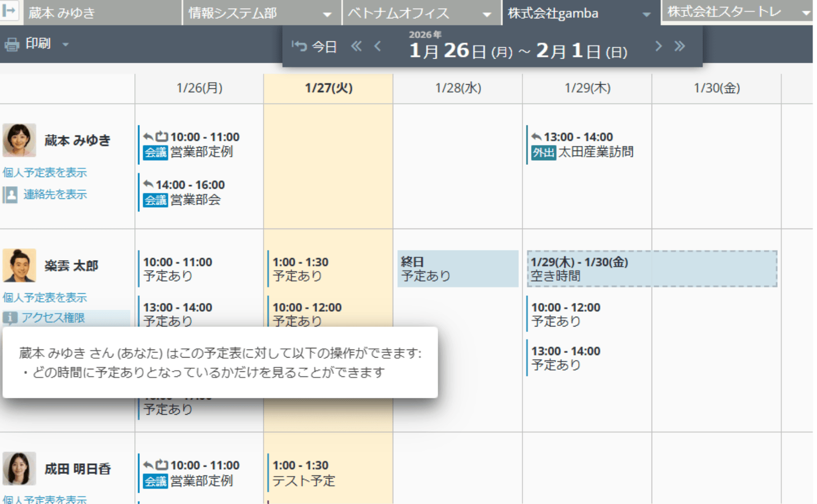Click the printer icon in toolbar

click(x=12, y=44)
